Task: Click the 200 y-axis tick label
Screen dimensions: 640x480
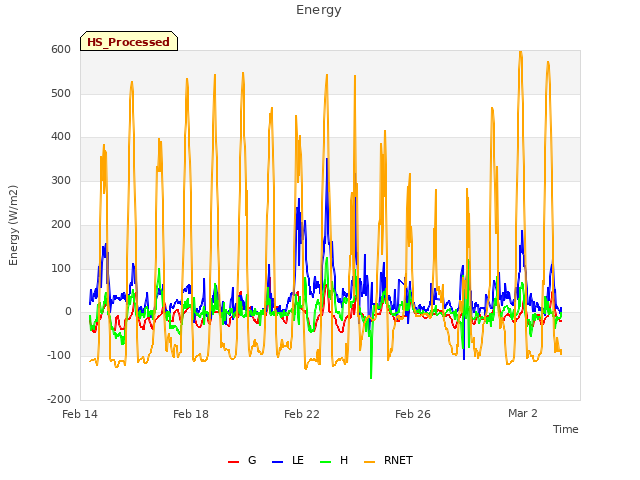Action: click(x=61, y=224)
